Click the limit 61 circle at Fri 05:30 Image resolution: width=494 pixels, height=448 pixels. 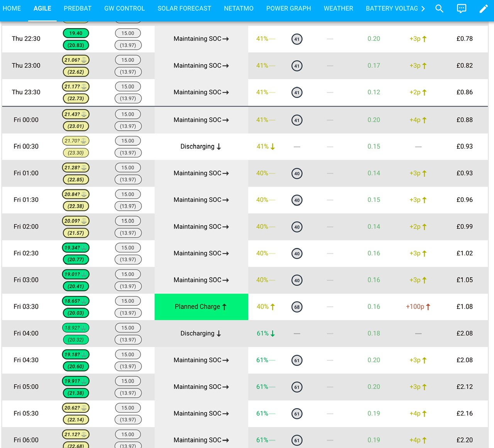(297, 414)
